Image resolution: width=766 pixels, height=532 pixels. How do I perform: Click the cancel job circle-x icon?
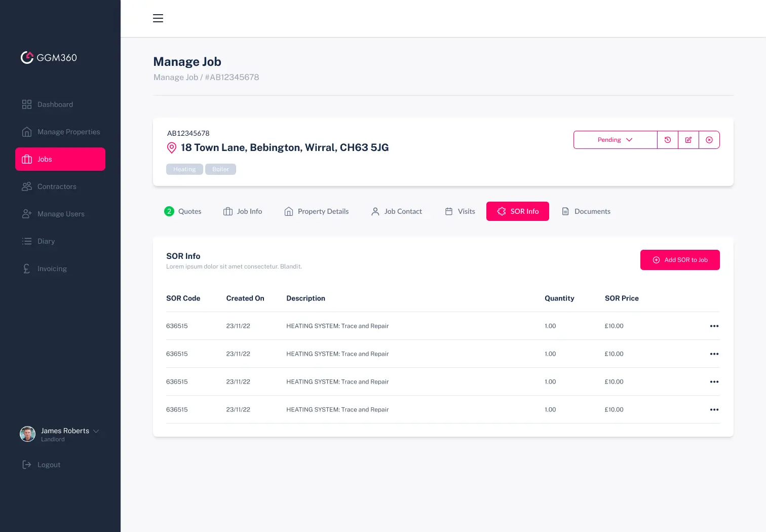(709, 140)
